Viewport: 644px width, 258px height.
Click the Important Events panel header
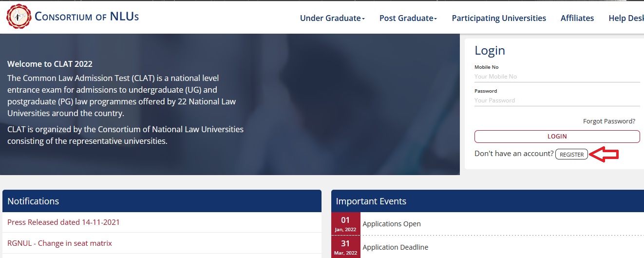point(488,201)
